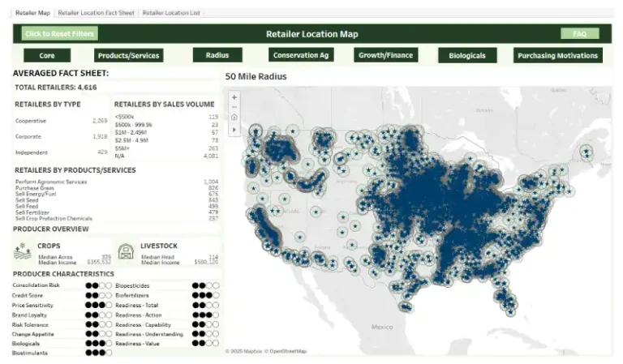This screenshot has width=623, height=364.
Task: Click the Credit Score rating dots
Action: tap(98, 295)
